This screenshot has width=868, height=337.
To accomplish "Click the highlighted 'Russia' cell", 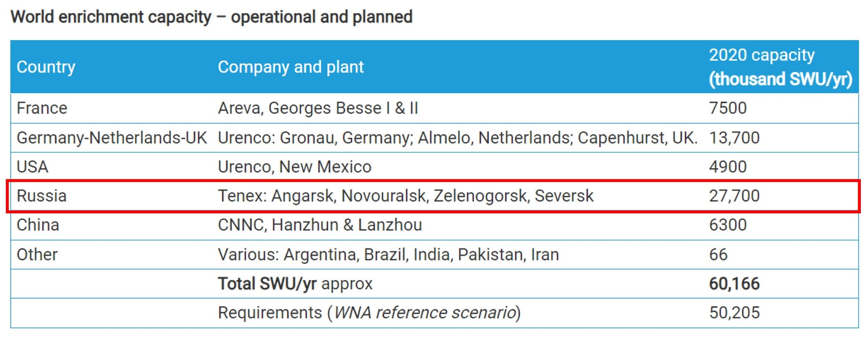I will coord(41,196).
